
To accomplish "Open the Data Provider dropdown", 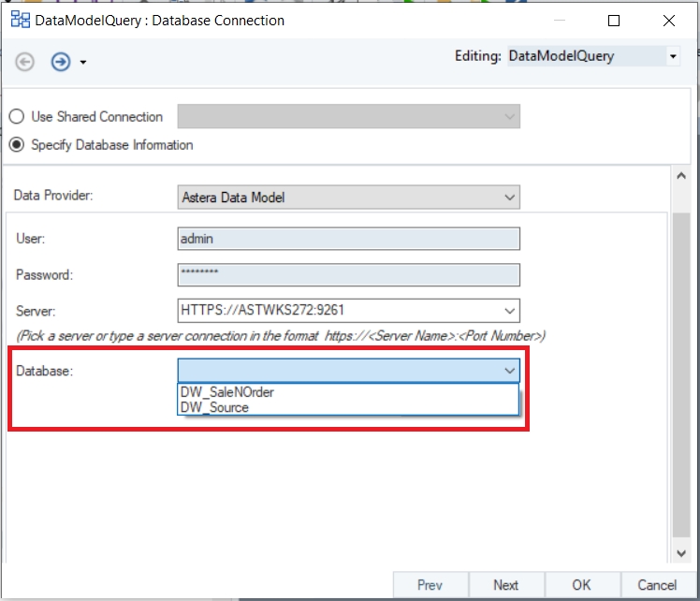I will (509, 198).
